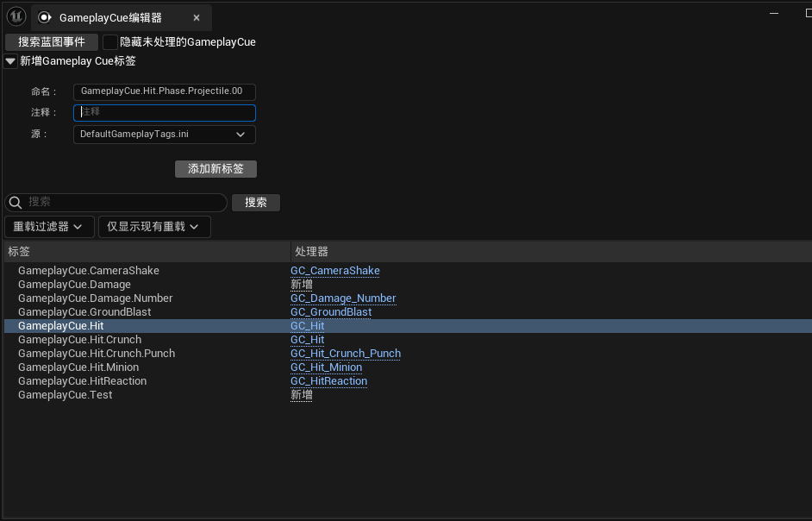Click the 命名 tag name field
Screen dimensions: 812x521
pos(164,91)
